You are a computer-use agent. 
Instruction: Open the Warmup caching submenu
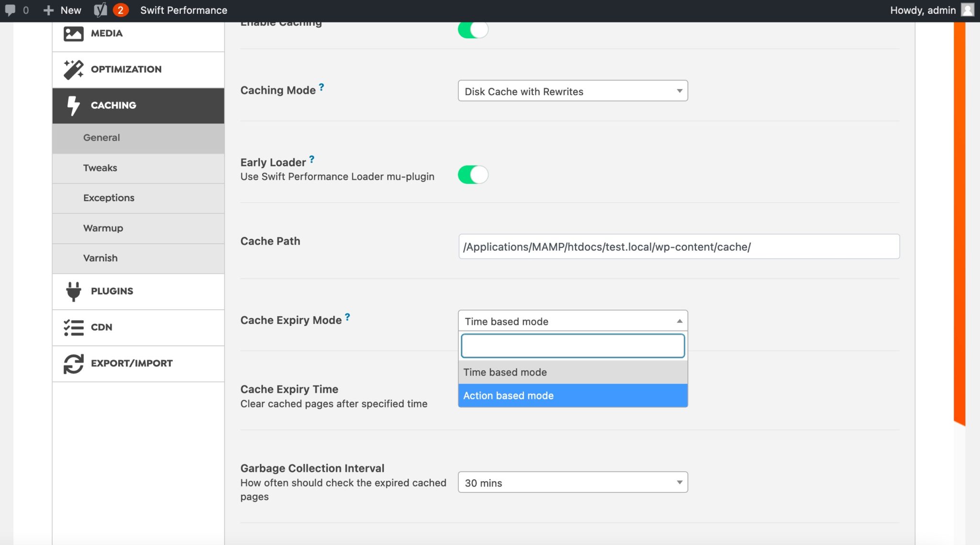pos(138,229)
